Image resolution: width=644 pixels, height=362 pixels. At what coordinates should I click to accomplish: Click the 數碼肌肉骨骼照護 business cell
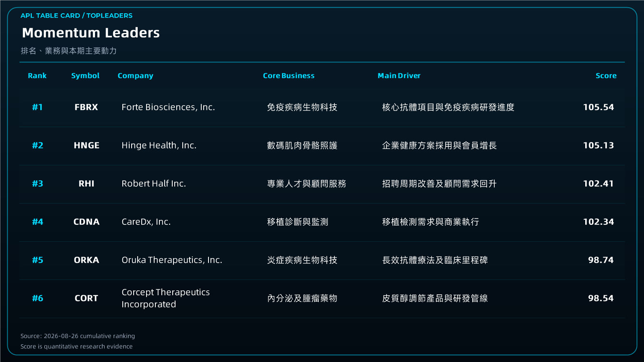click(x=302, y=146)
